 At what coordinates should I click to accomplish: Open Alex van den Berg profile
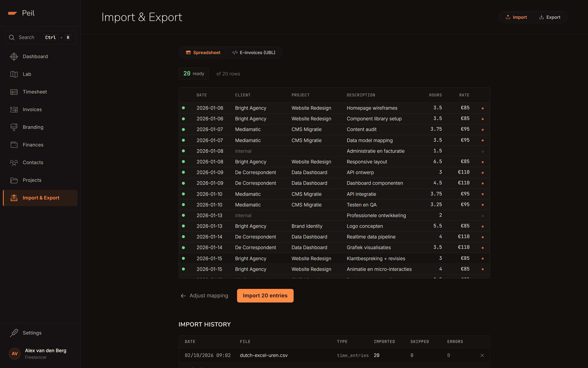pyautogui.click(x=40, y=354)
